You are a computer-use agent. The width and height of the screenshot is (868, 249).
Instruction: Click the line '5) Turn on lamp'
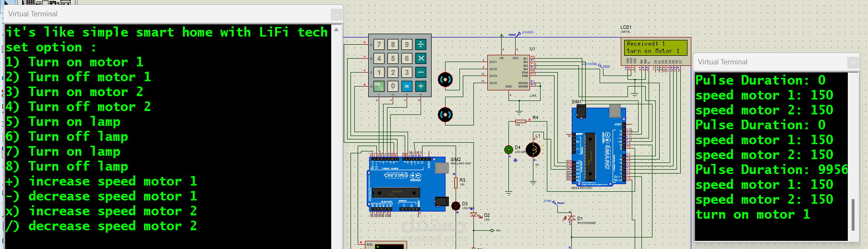click(x=63, y=122)
